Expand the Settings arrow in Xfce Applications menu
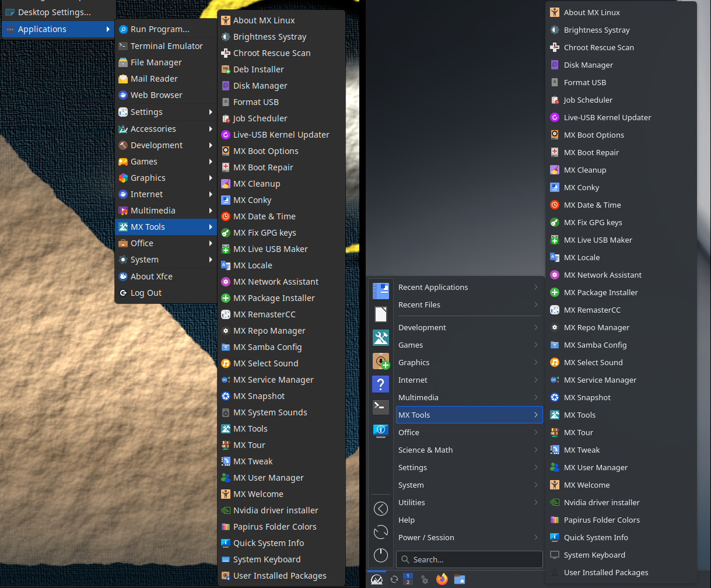The height and width of the screenshot is (588, 711). pyautogui.click(x=211, y=112)
